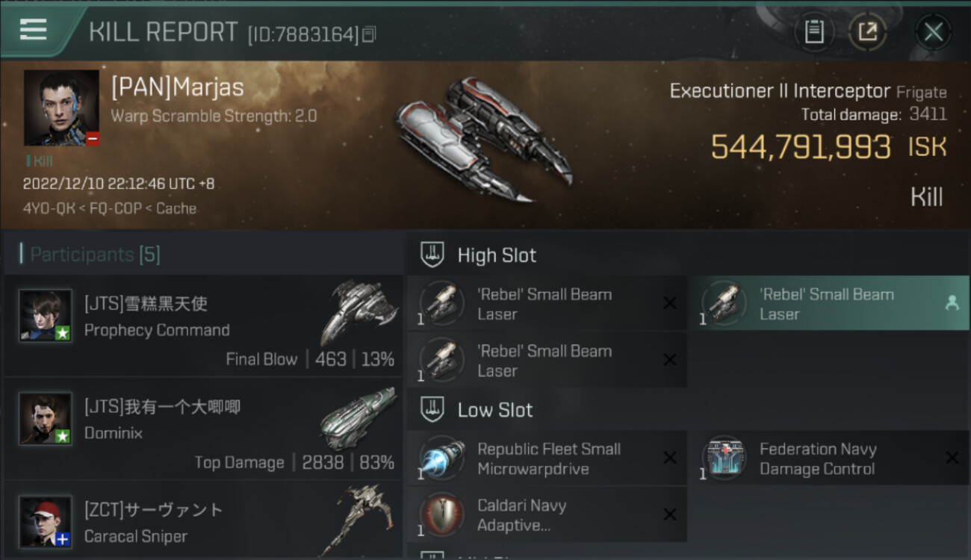This screenshot has height=560, width=971.
Task: Select the Federation Navy Damage Control icon
Action: tap(724, 458)
